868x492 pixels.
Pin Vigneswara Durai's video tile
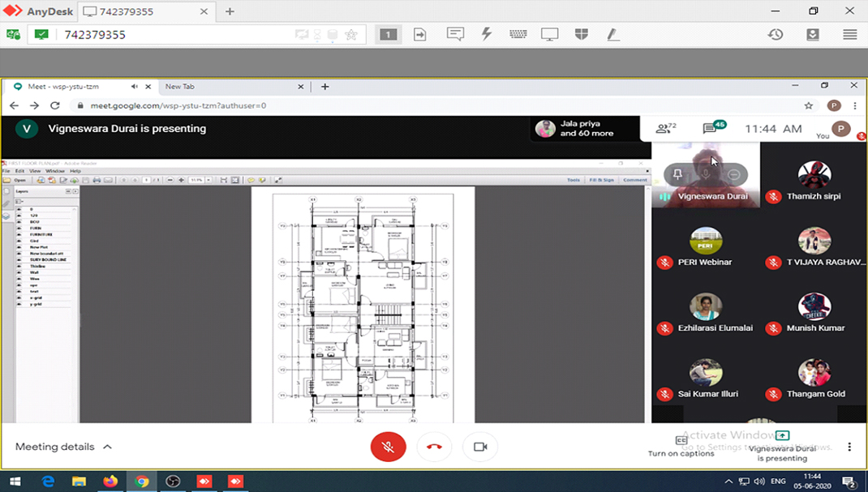click(677, 174)
